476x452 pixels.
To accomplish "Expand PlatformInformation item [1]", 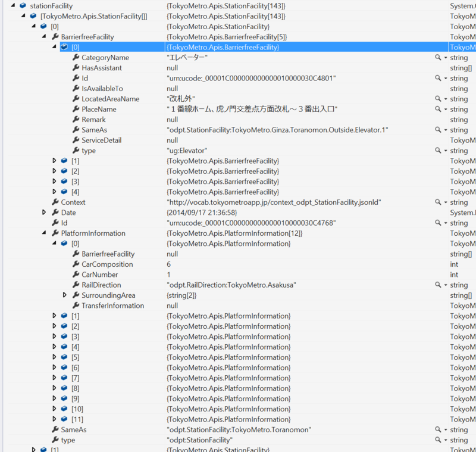I will (54, 315).
